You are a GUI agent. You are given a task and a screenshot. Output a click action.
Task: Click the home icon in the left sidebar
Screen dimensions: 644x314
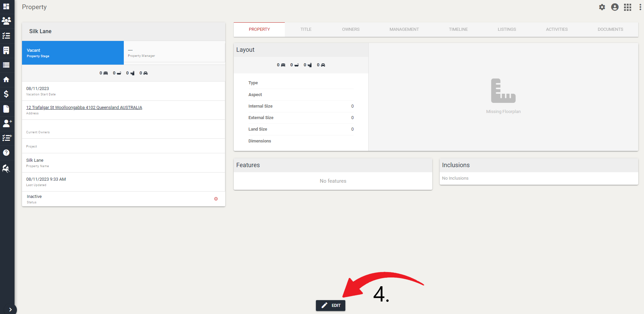coord(7,80)
